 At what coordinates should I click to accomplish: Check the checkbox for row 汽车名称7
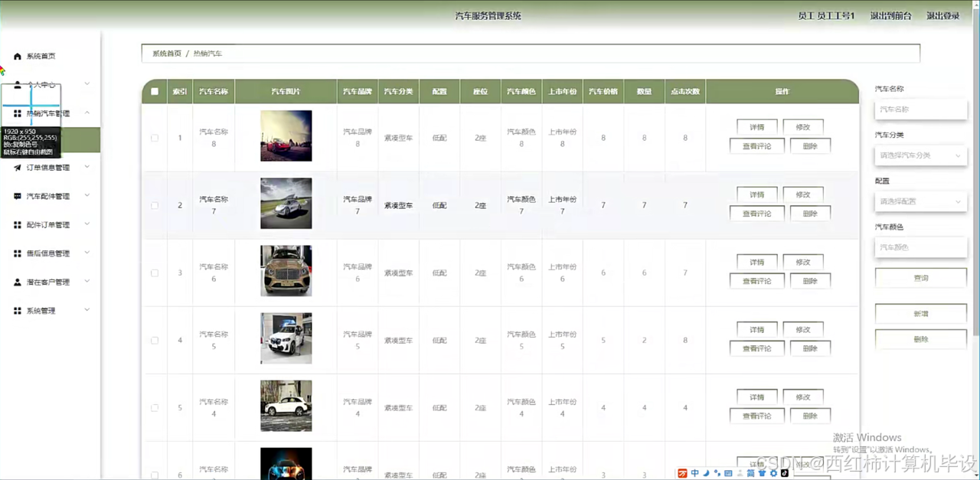[155, 205]
